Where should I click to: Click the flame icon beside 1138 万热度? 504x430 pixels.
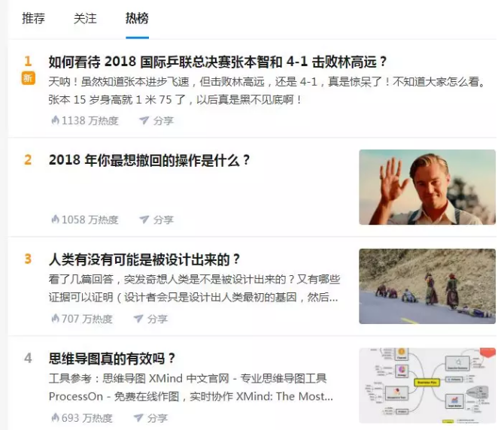(55, 120)
